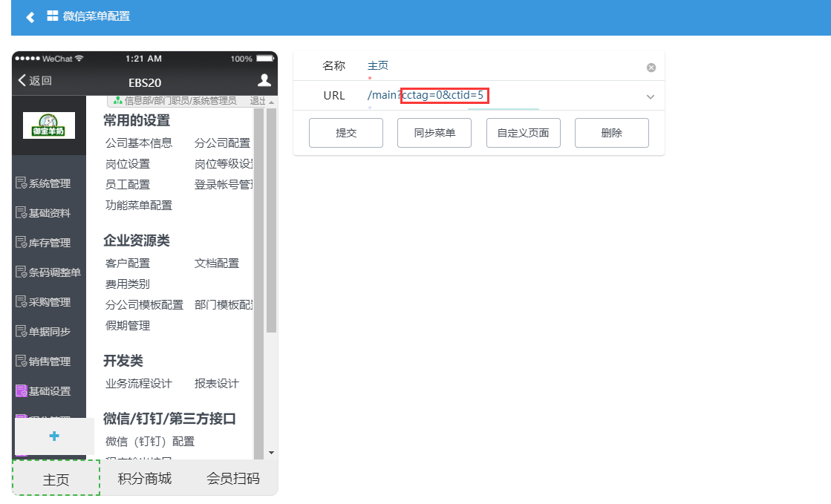The image size is (831, 504).
Task: Click the phone preview vertical scrollbar
Action: 271,223
